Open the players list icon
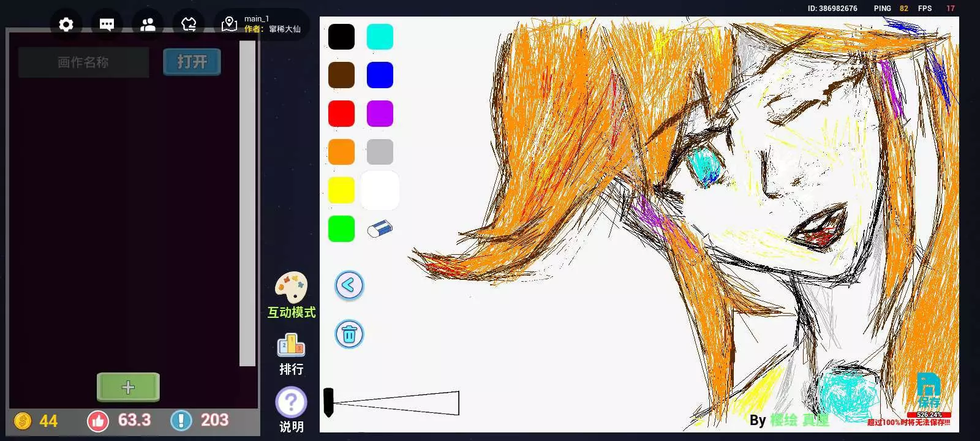The height and width of the screenshot is (441, 980). (148, 24)
